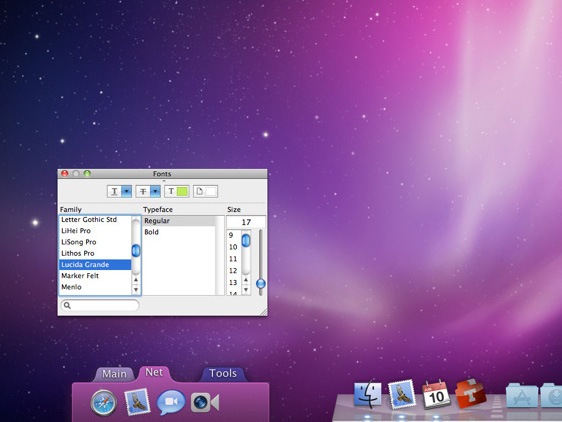Open the underline dropdown arrow

pos(127,191)
